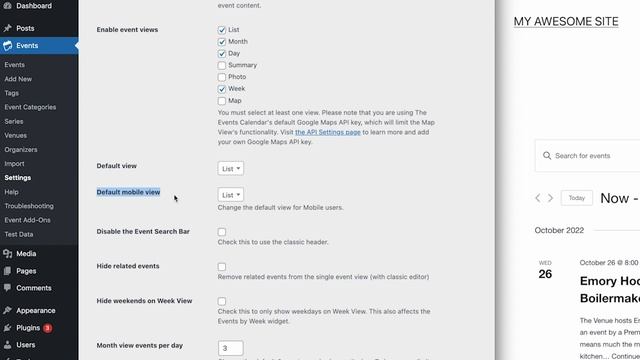Click the Search for events field

pyautogui.click(x=587, y=156)
